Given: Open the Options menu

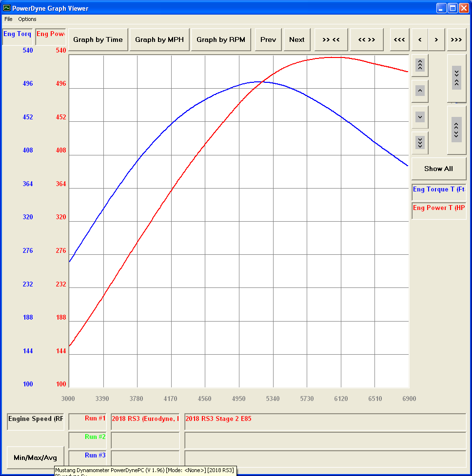Looking at the screenshot, I should tap(27, 19).
